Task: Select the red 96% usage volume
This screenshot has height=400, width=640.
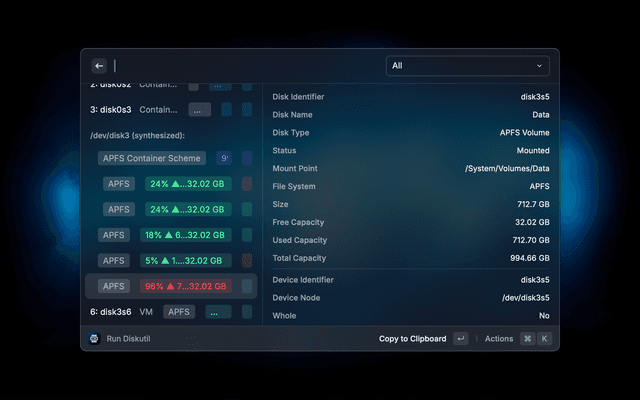Action: (x=188, y=286)
